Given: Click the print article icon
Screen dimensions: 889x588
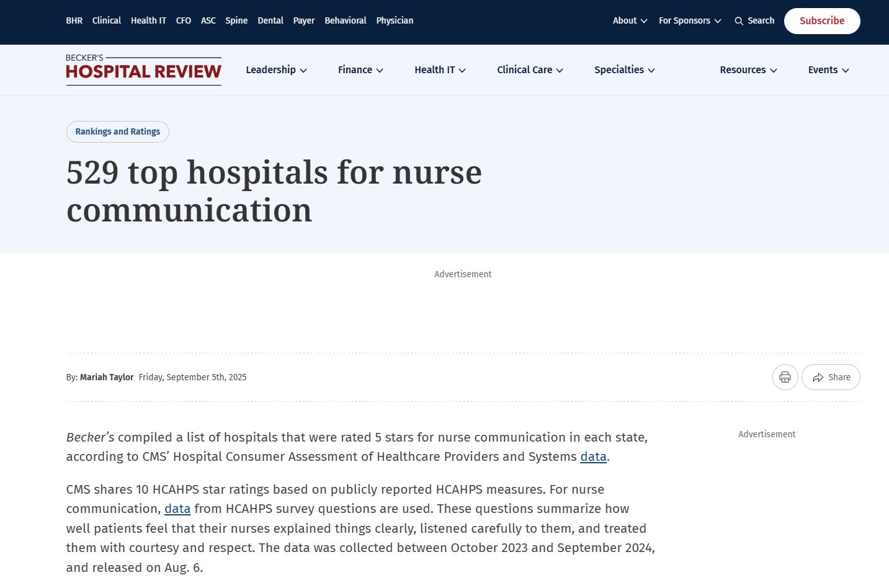Looking at the screenshot, I should pyautogui.click(x=785, y=377).
